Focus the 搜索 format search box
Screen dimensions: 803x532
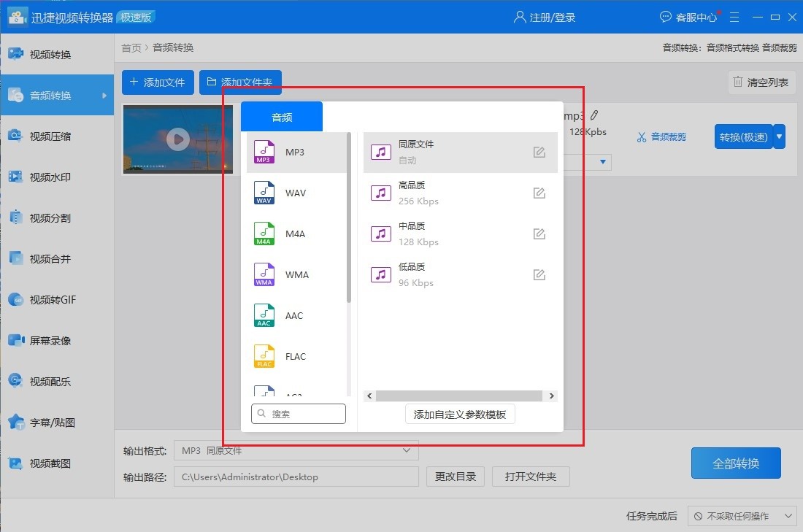[x=299, y=414]
